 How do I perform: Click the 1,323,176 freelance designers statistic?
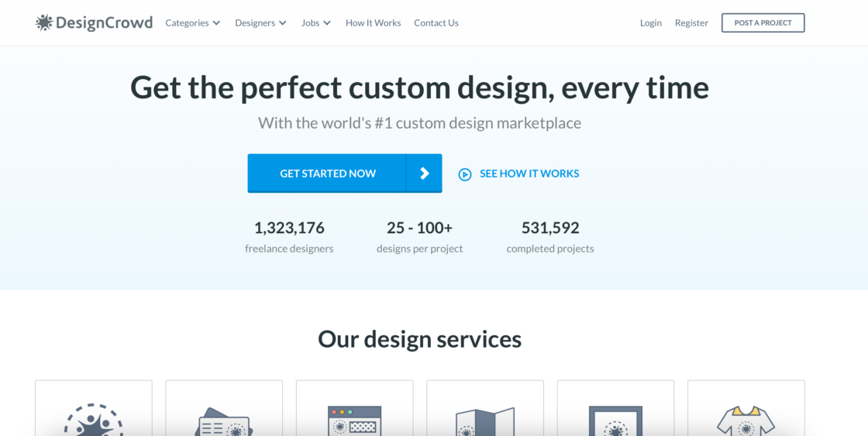[289, 238]
